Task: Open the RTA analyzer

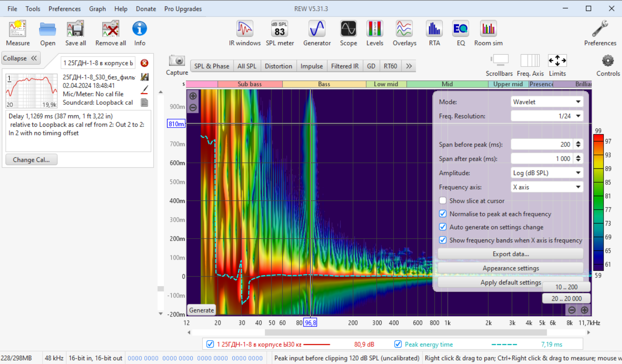Action: tap(434, 29)
